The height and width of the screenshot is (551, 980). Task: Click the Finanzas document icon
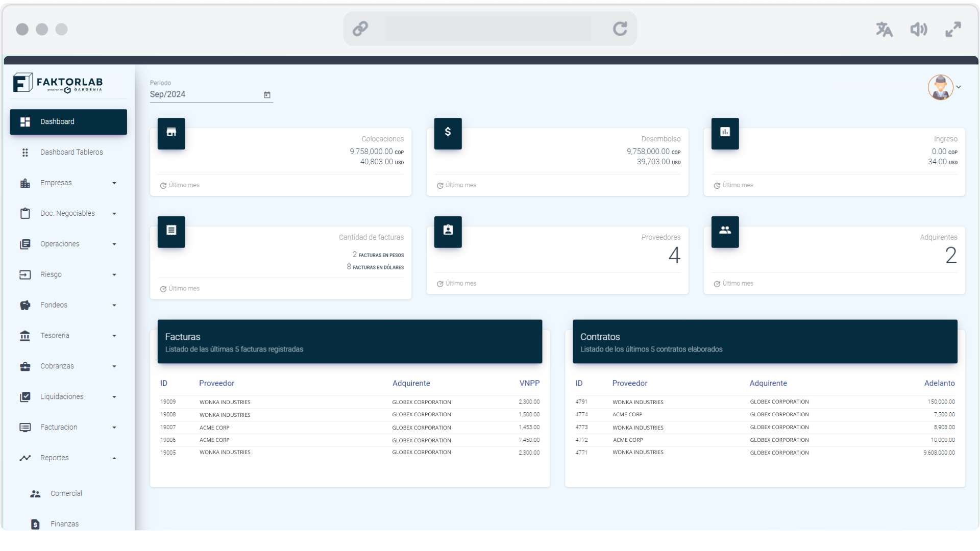(x=35, y=524)
